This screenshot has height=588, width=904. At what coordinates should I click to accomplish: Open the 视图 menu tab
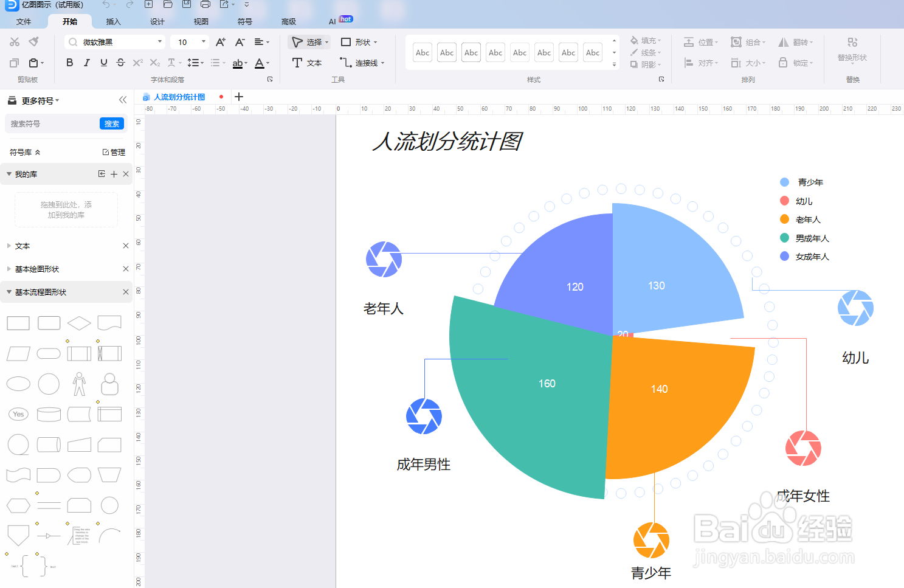pos(201,21)
